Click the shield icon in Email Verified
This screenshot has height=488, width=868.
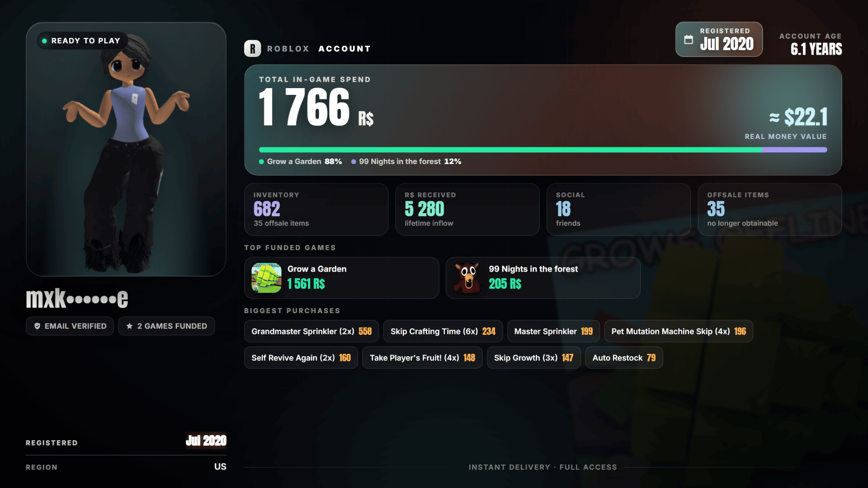pyautogui.click(x=38, y=326)
